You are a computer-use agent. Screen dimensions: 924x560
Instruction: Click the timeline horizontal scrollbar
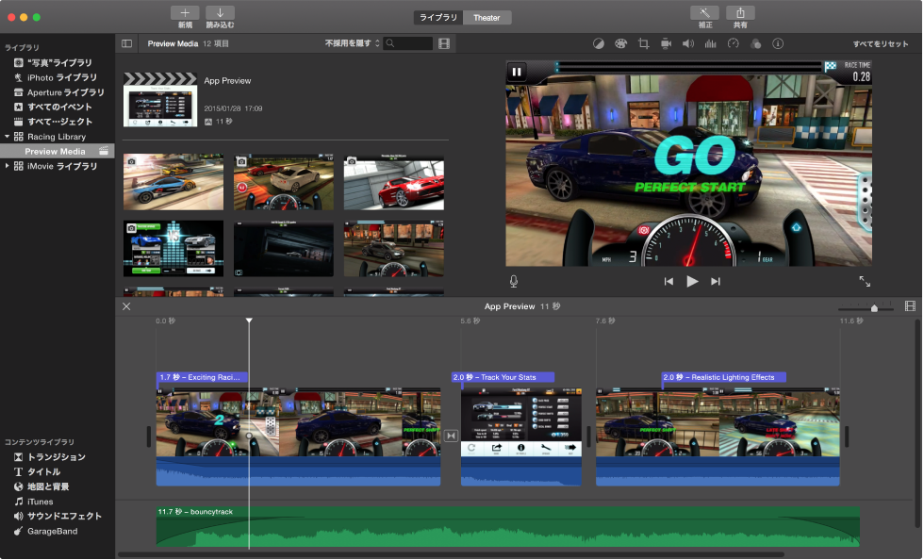(451, 554)
